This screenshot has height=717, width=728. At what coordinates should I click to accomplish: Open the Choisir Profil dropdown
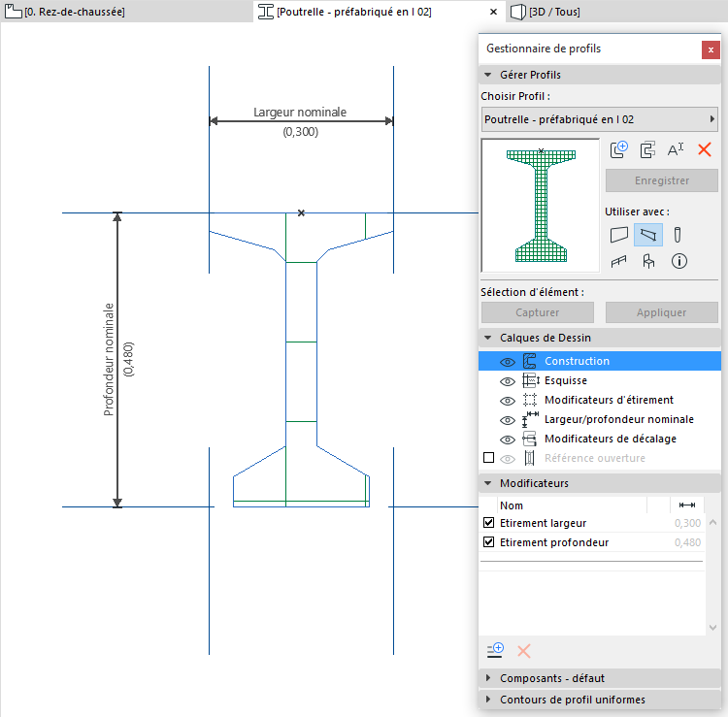pos(599,119)
